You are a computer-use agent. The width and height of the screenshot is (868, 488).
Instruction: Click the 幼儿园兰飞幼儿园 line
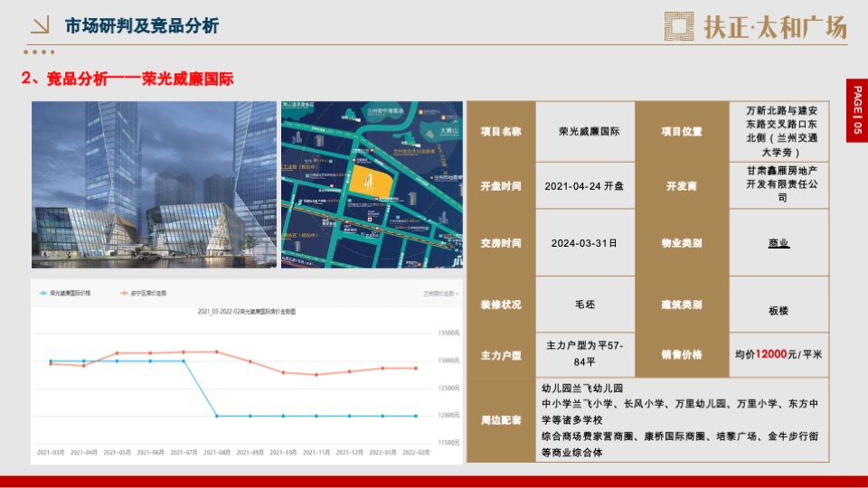582,389
